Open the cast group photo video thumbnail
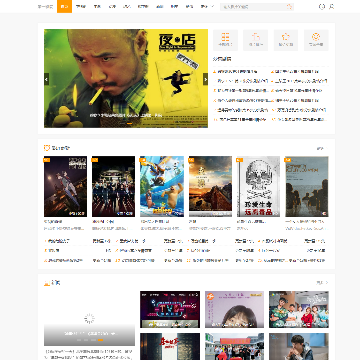 (299, 309)
